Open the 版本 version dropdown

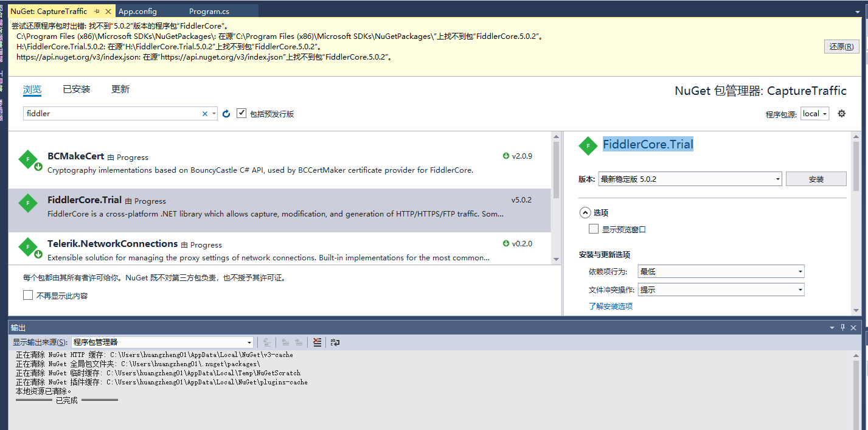pos(690,179)
